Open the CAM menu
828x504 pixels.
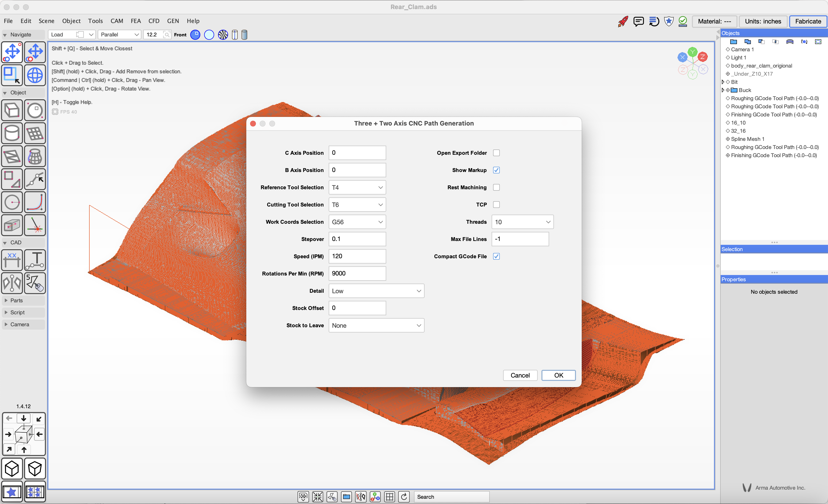(x=117, y=21)
